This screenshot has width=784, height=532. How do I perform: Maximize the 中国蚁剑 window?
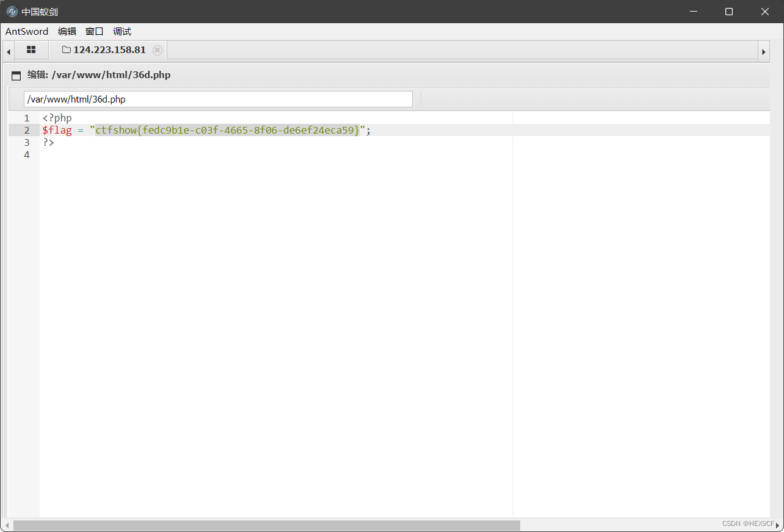729,12
